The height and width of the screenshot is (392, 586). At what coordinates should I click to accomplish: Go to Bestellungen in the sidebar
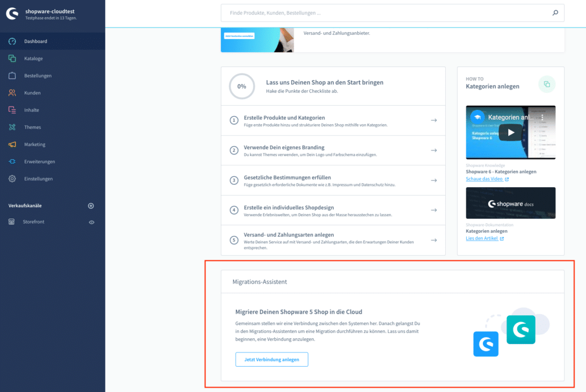pyautogui.click(x=53, y=76)
